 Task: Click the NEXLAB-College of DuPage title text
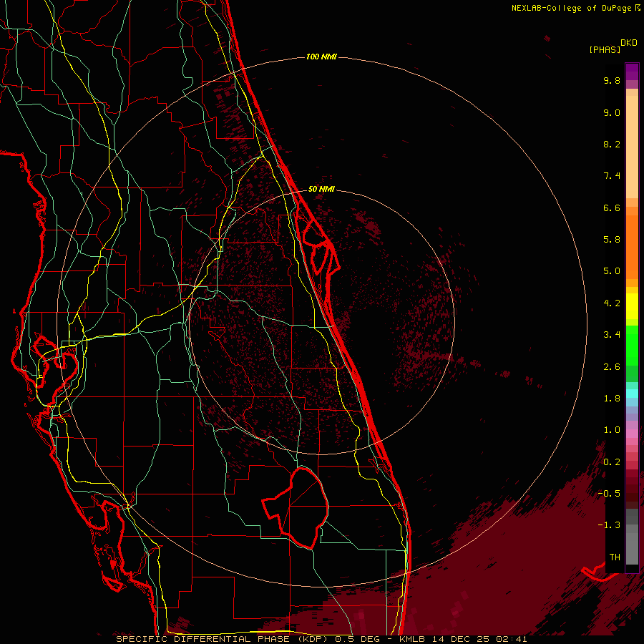tap(570, 8)
